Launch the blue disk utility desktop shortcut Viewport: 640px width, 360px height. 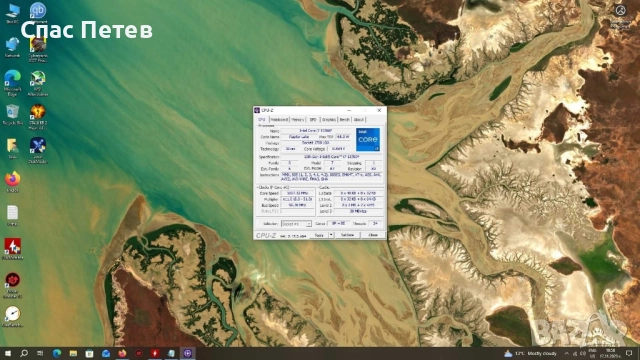point(38,150)
